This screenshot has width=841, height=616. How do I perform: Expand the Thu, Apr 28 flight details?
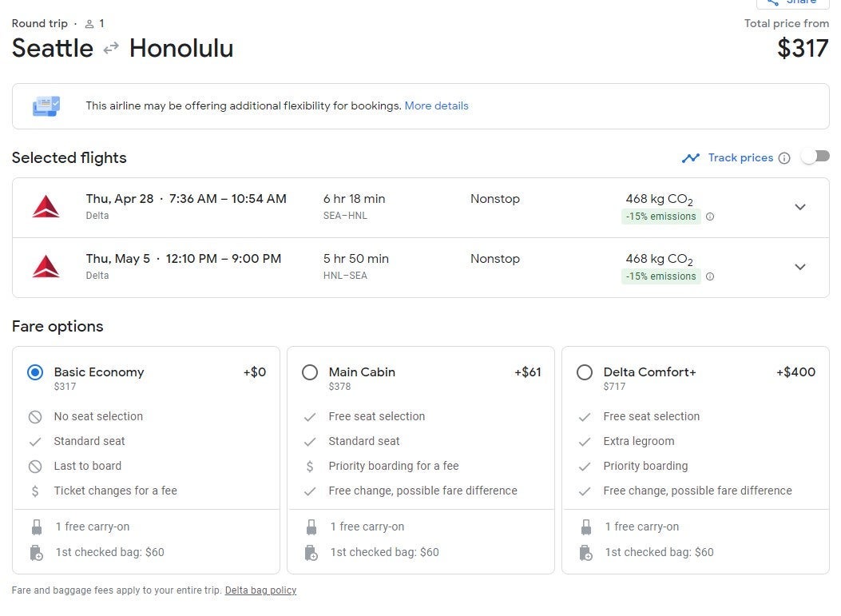point(800,207)
